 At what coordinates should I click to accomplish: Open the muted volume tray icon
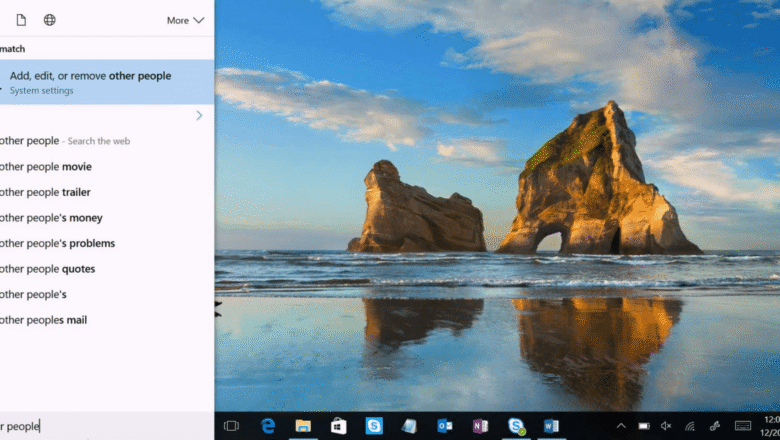pyautogui.click(x=666, y=426)
